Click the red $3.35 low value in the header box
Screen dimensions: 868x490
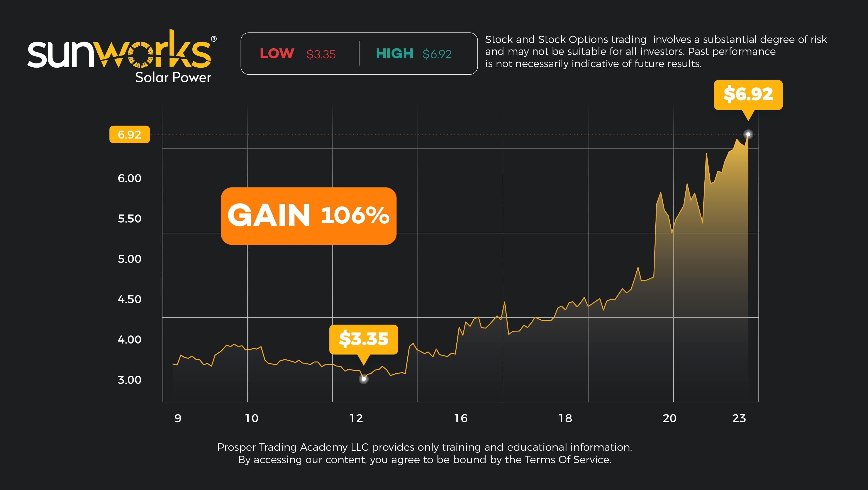pyautogui.click(x=321, y=54)
